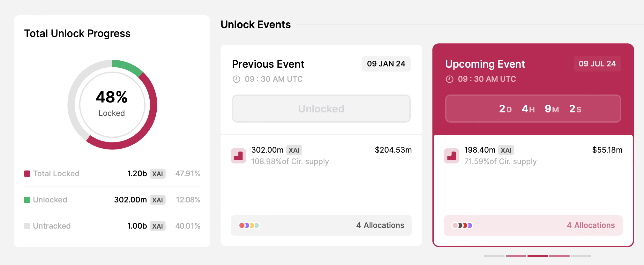Viewport: 644px width, 265px height.
Task: Select the Upcoming Event card title
Action: pyautogui.click(x=485, y=64)
